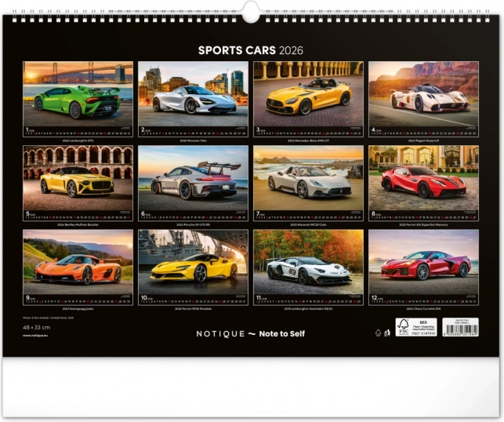Select the Lamborghini Aventador SVJ 63 November photo

308,262
